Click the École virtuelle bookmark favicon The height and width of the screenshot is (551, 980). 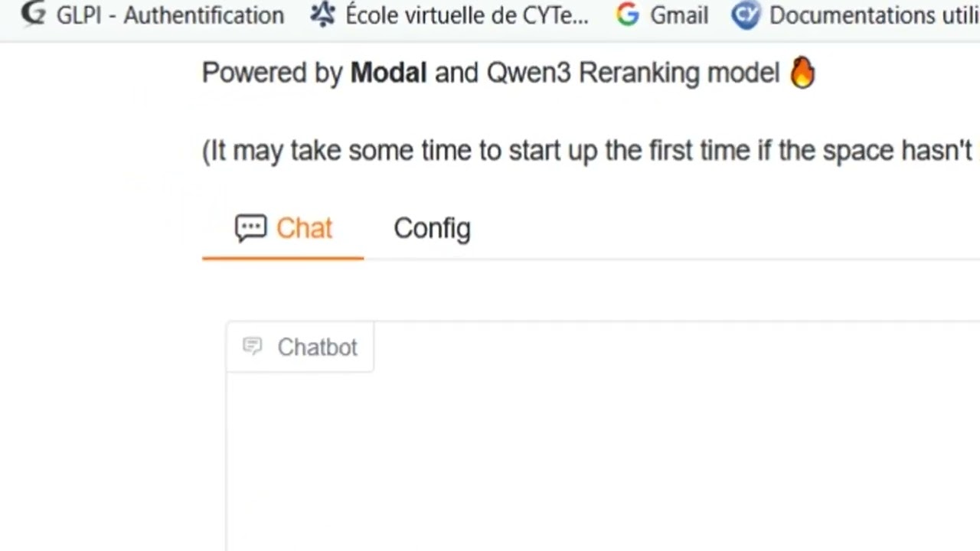(323, 15)
